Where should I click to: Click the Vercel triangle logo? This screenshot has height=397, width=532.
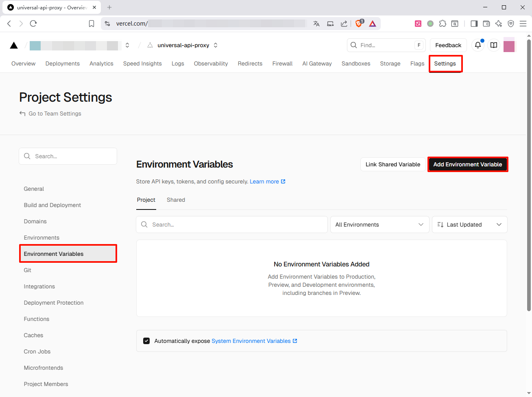[x=14, y=45]
